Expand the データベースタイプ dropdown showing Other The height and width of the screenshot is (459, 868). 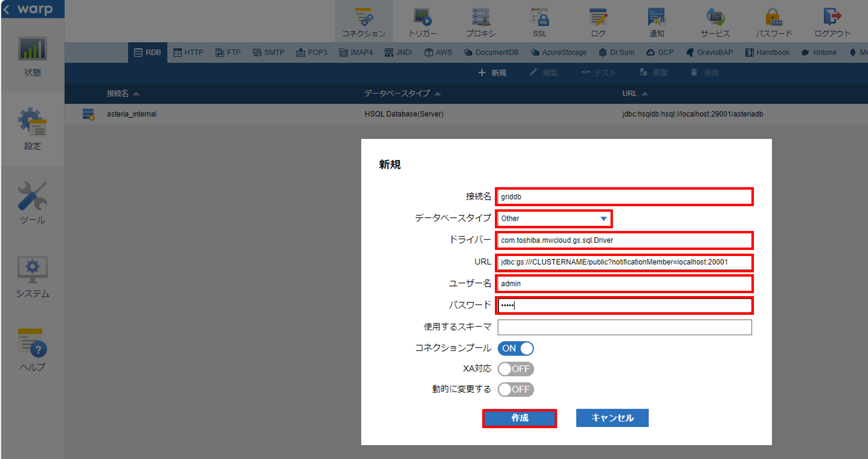pyautogui.click(x=554, y=218)
